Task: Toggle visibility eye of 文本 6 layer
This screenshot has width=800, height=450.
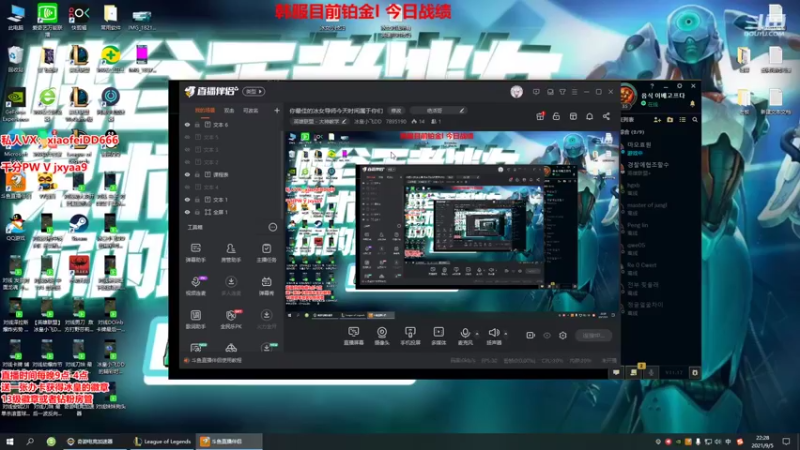Action: pyautogui.click(x=187, y=124)
